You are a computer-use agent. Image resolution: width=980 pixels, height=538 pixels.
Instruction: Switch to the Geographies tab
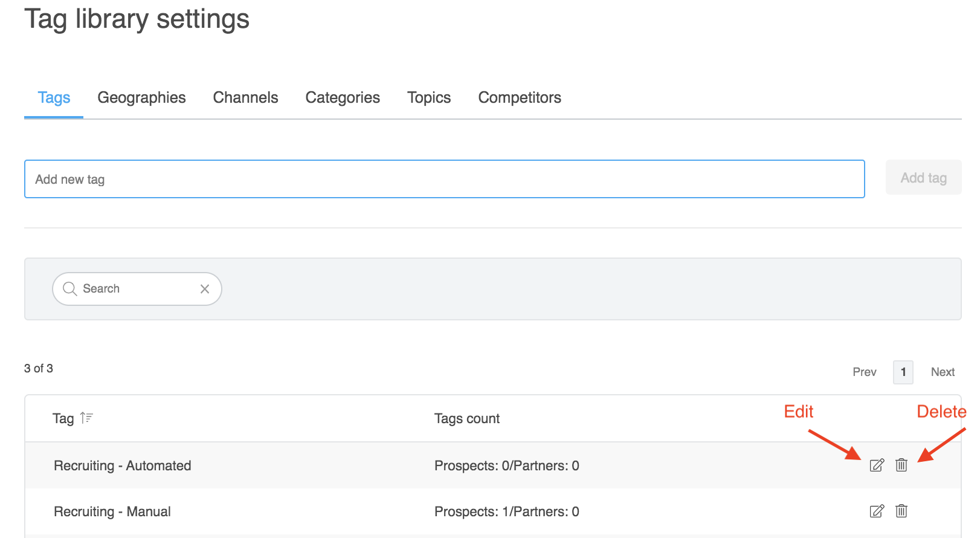[x=141, y=98]
